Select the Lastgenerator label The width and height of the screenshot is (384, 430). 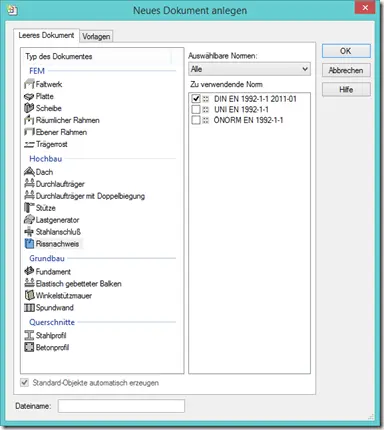pyautogui.click(x=57, y=220)
